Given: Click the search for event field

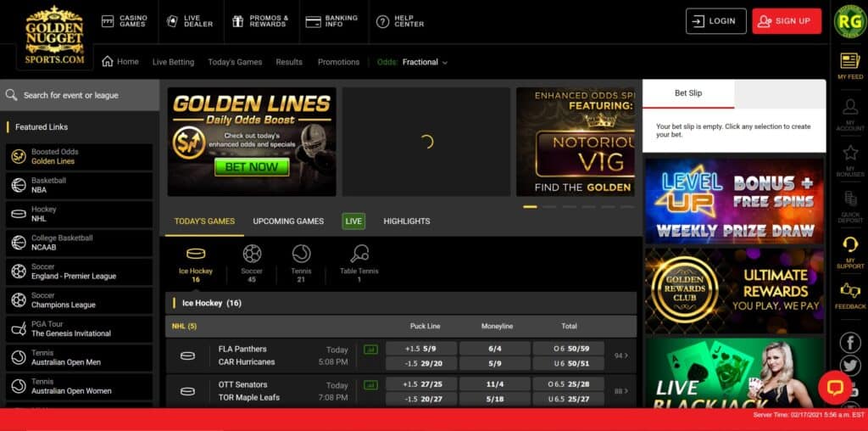Looking at the screenshot, I should pyautogui.click(x=80, y=95).
